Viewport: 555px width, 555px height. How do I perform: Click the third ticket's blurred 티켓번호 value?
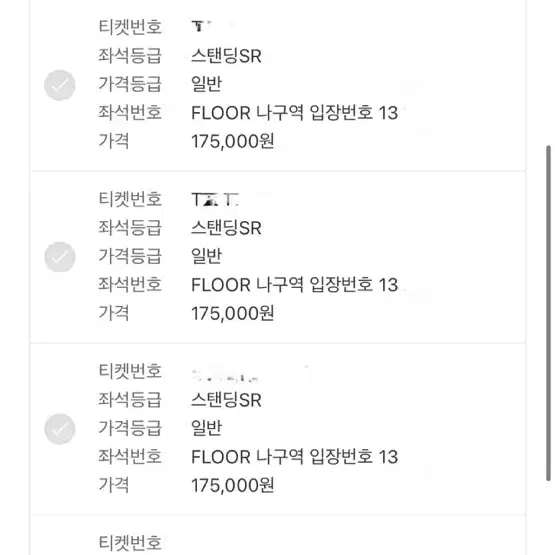tap(225, 377)
